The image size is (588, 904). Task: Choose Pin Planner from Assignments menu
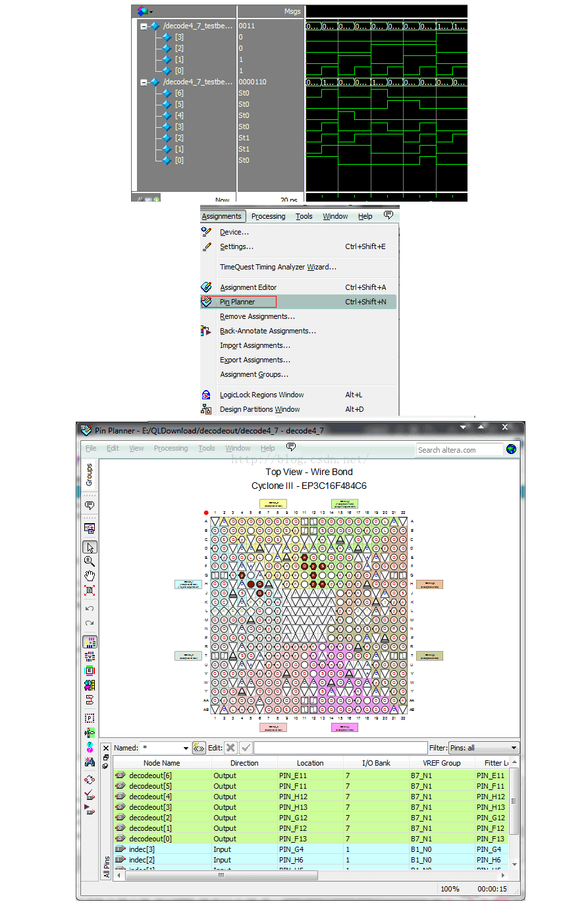click(298, 302)
